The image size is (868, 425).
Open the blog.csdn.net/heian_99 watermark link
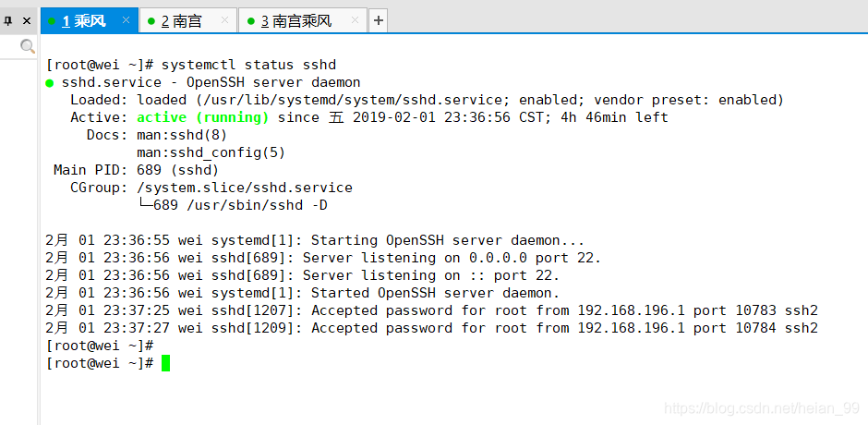761,409
